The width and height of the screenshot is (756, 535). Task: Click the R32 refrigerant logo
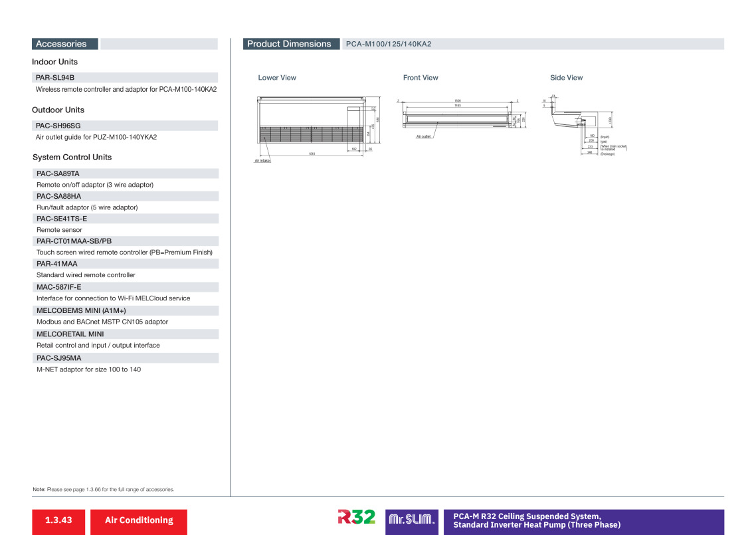click(356, 516)
